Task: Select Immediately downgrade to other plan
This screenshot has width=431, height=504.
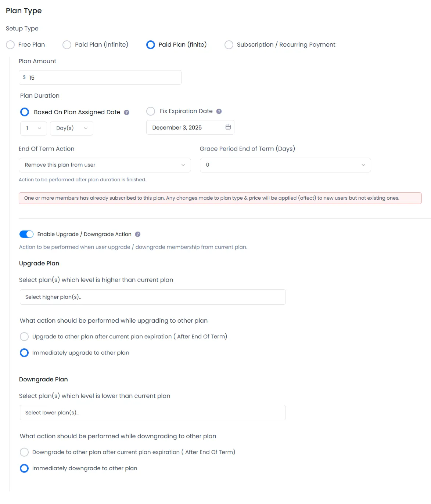Action: 24,468
